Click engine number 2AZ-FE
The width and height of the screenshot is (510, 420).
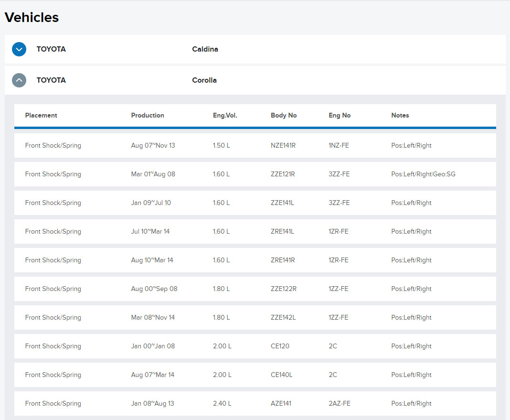point(340,403)
